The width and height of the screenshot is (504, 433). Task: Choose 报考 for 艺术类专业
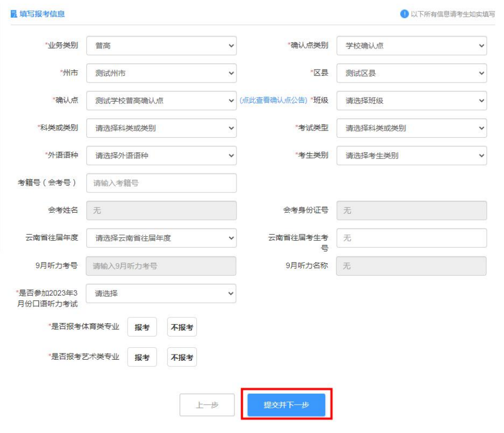click(142, 357)
